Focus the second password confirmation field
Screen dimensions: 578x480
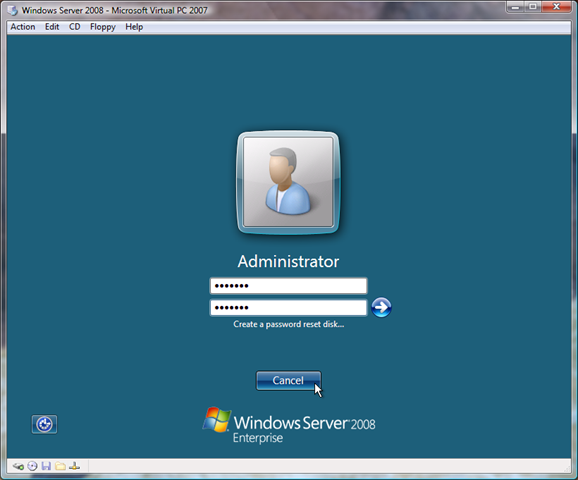pyautogui.click(x=288, y=307)
